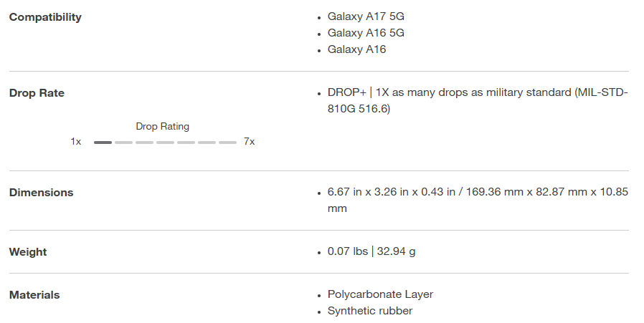644x323 pixels.
Task: Click the last Galaxy A16 compatibility entry
Action: (x=356, y=49)
